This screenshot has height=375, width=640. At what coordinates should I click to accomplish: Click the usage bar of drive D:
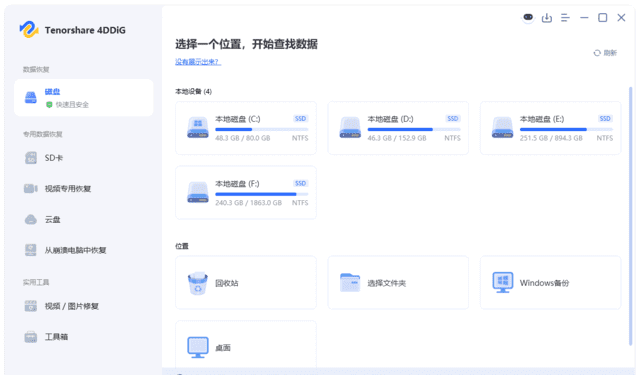(414, 129)
